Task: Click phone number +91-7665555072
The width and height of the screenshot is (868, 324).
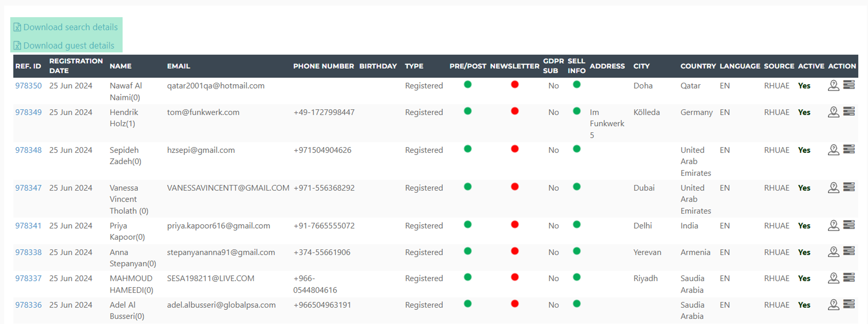Action: click(x=324, y=226)
